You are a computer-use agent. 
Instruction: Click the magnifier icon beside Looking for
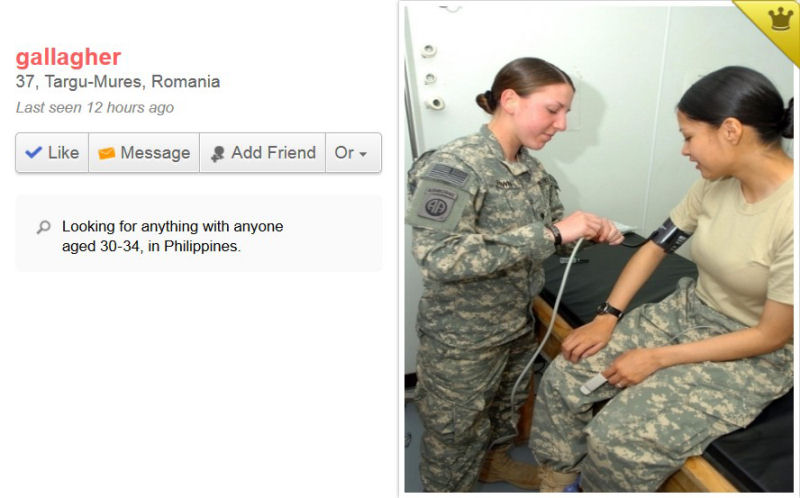(x=44, y=227)
